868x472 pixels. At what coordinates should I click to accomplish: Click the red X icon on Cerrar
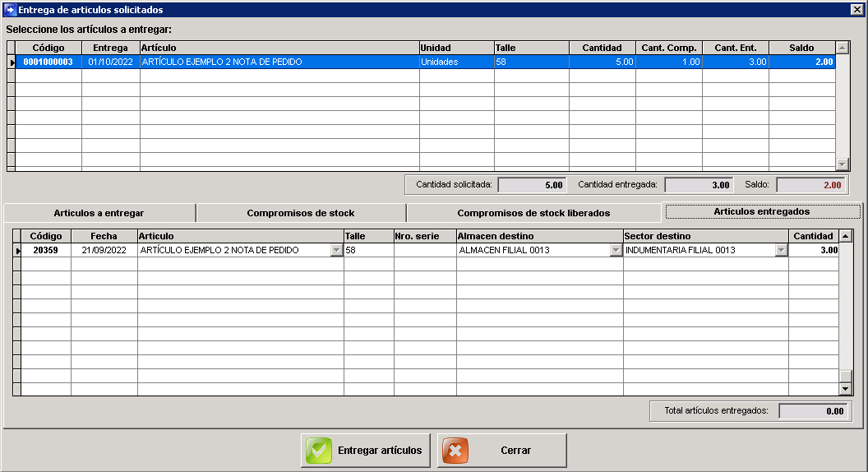pos(455,451)
